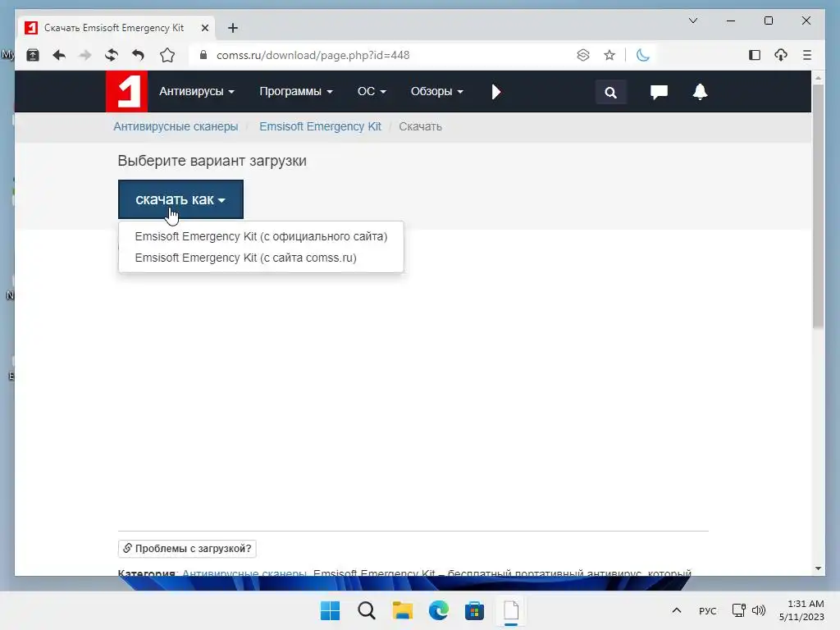Open a new tab with plus button
The height and width of the screenshot is (630, 840).
[x=232, y=28]
